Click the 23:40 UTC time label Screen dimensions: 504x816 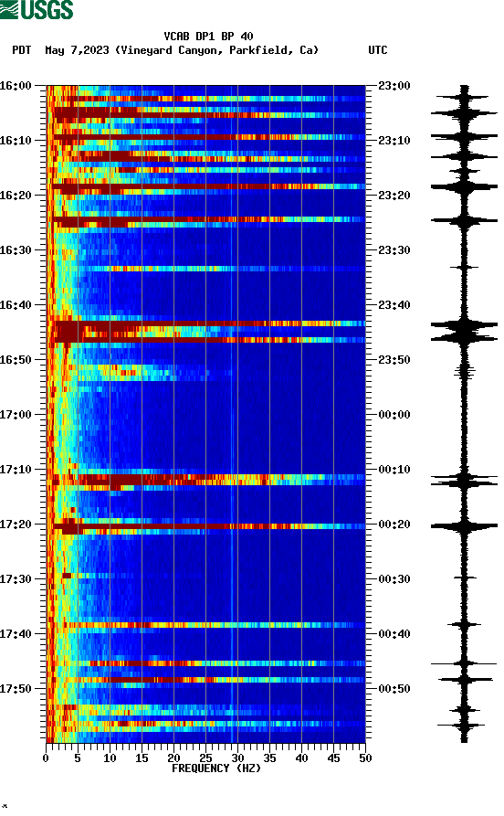pyautogui.click(x=394, y=305)
